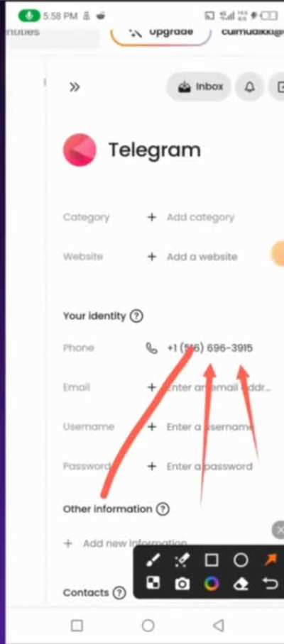The height and width of the screenshot is (644, 284).
Task: Add a category plus icon
Action: point(152,217)
